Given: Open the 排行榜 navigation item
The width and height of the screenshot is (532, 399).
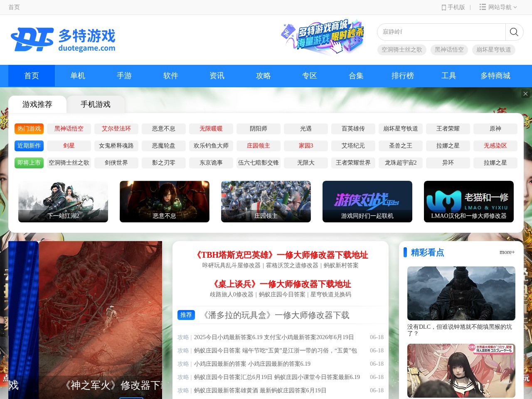Looking at the screenshot, I should [x=403, y=76].
